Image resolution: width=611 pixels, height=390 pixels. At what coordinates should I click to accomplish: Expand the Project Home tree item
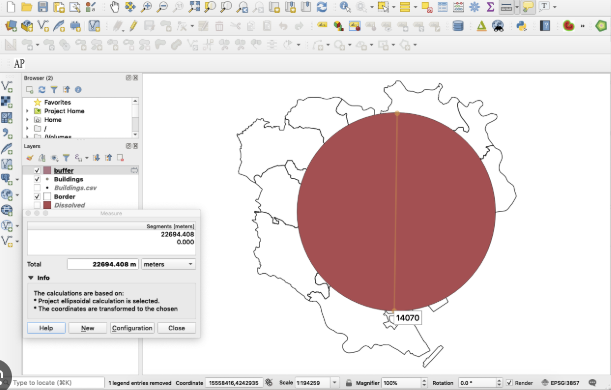27,111
